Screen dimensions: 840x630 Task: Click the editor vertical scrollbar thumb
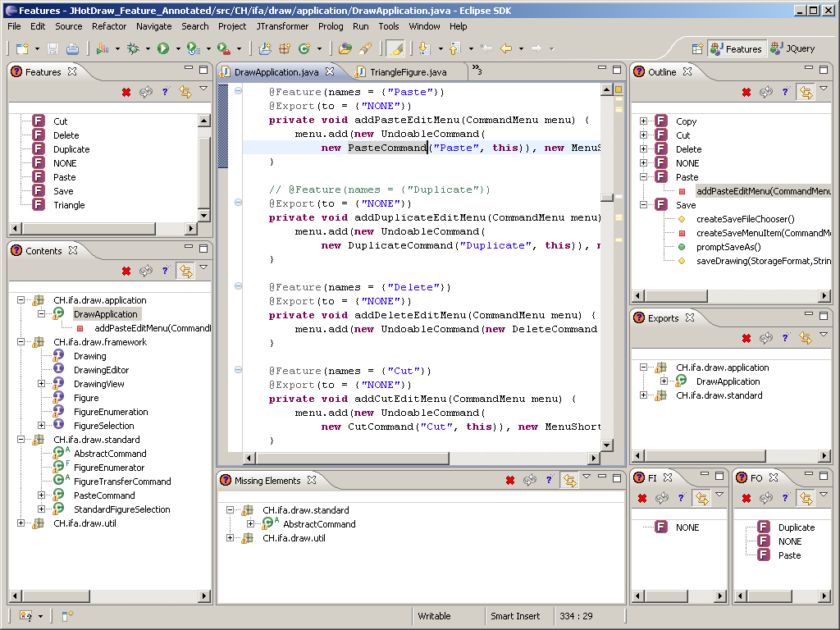(606, 198)
